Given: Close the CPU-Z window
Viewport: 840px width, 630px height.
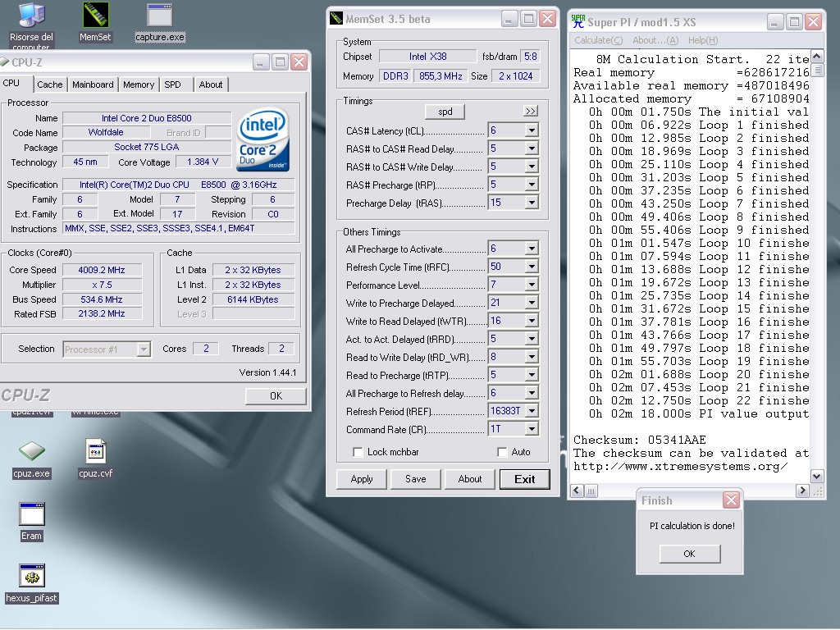Looking at the screenshot, I should (x=299, y=62).
